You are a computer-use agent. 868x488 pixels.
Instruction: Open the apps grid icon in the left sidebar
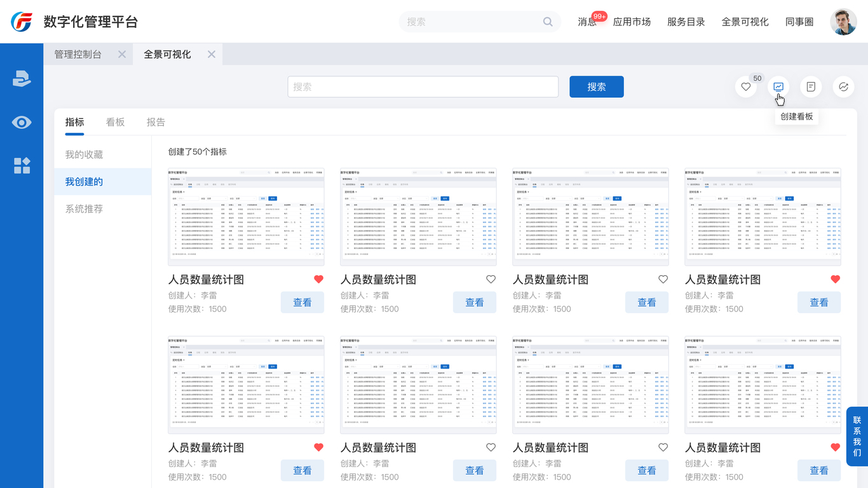22,166
